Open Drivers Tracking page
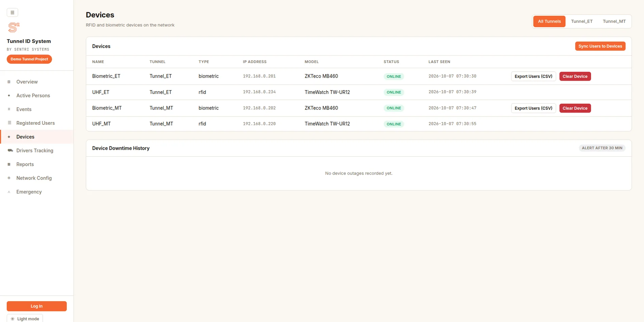Screen dimensions: 644x322 (37, 150)
